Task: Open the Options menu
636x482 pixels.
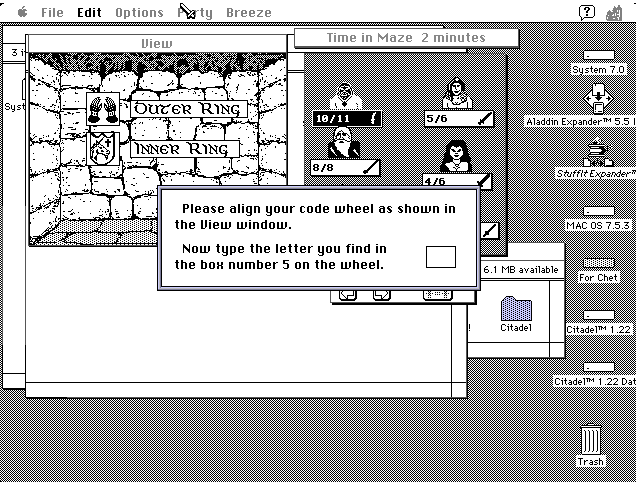Action: coord(139,13)
